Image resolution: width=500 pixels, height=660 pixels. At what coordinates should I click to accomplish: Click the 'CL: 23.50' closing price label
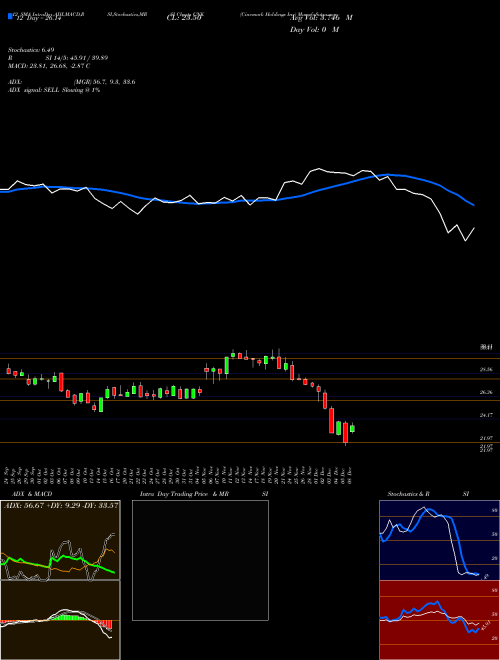click(184, 18)
